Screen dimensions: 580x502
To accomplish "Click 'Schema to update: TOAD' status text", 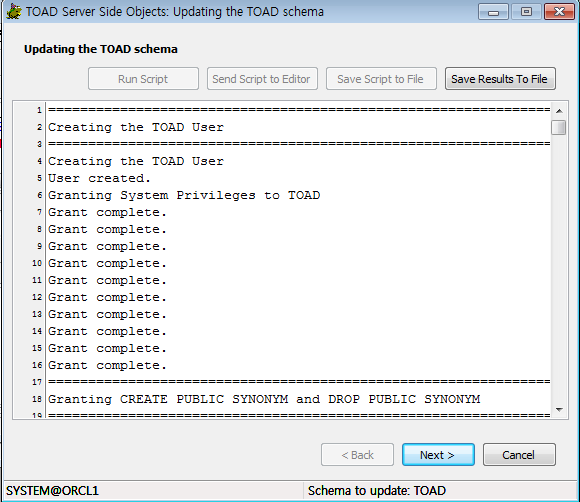I will tap(377, 491).
